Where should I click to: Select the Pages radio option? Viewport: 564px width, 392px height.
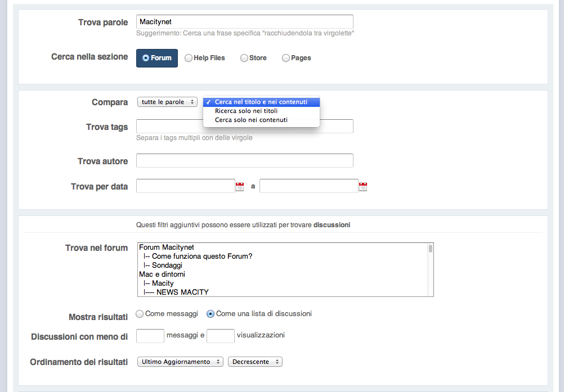[286, 58]
